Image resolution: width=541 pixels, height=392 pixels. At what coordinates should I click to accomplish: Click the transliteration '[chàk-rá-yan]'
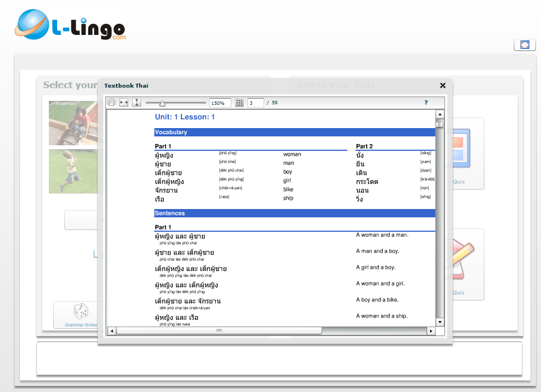(x=230, y=188)
